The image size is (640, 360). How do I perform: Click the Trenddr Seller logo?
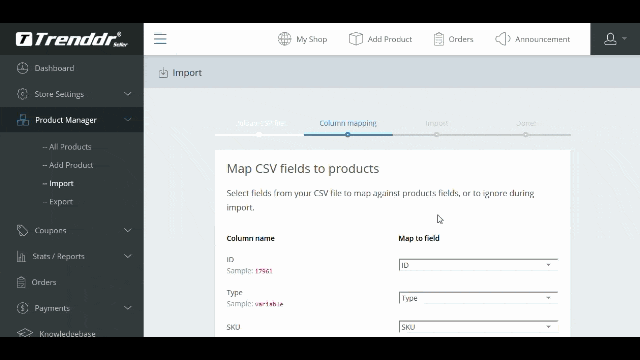pos(72,39)
